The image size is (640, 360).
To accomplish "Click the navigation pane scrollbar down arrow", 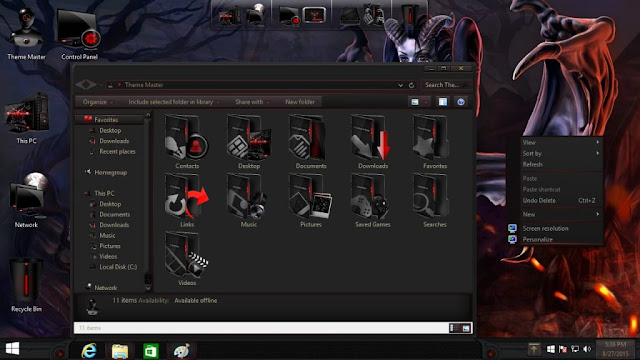I will (x=148, y=288).
